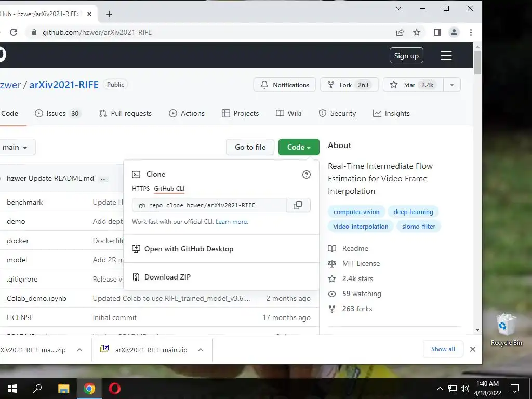Open the benchmark folder
Screen dimensions: 532x399
coord(25,202)
